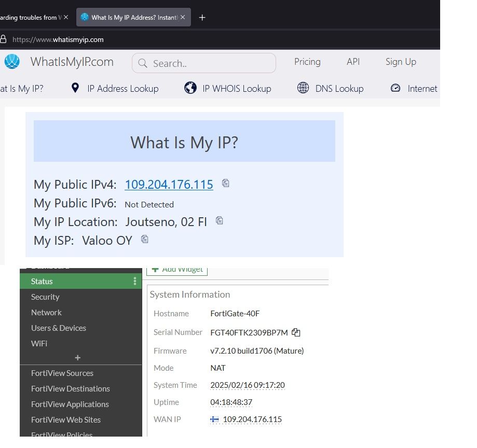Select WiFi dashboard in sidebar
This screenshot has height=448, width=477.
pos(39,343)
